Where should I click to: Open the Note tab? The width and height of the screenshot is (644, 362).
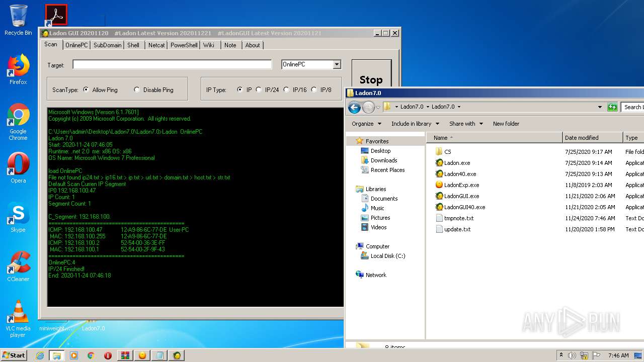click(x=230, y=45)
